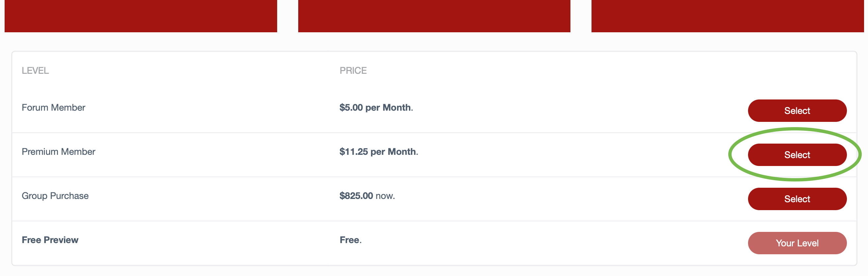Select the Group Purchase level
This screenshot has height=276, width=868.
point(797,199)
